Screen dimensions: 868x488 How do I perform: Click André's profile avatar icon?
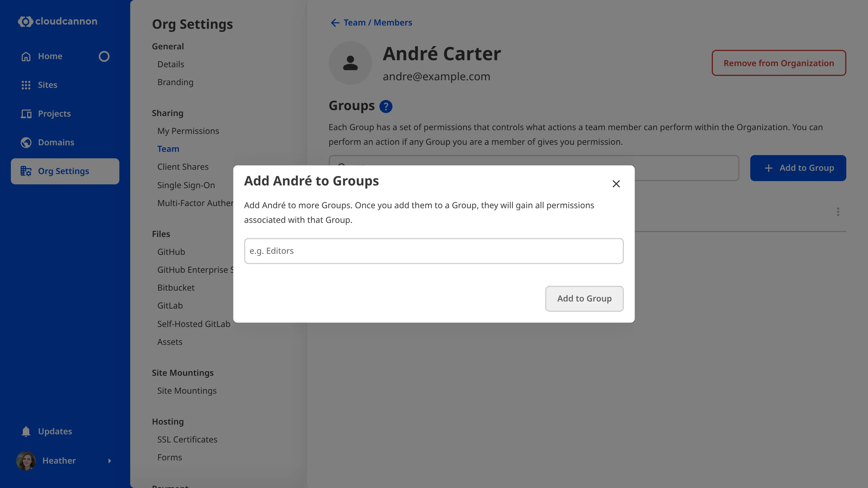pos(350,63)
